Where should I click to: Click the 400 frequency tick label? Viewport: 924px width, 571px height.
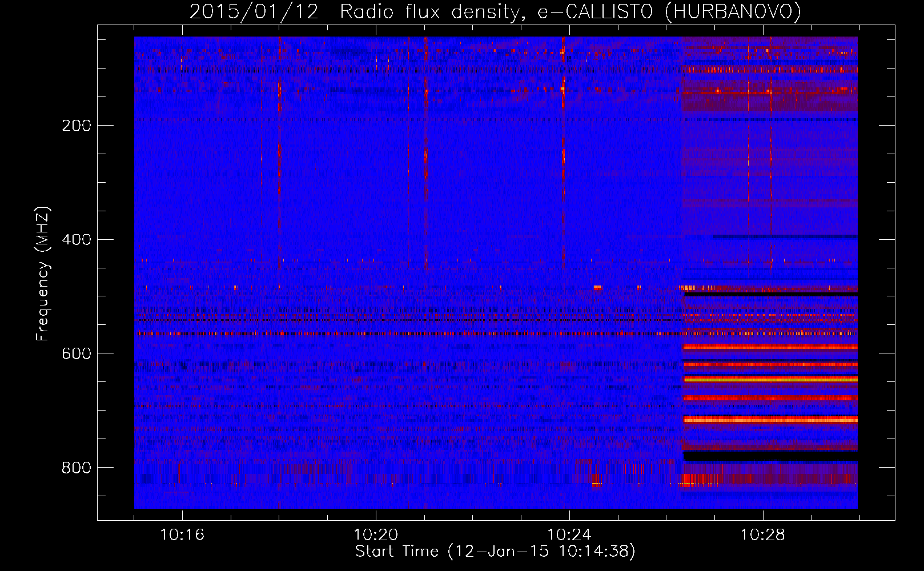pyautogui.click(x=77, y=240)
